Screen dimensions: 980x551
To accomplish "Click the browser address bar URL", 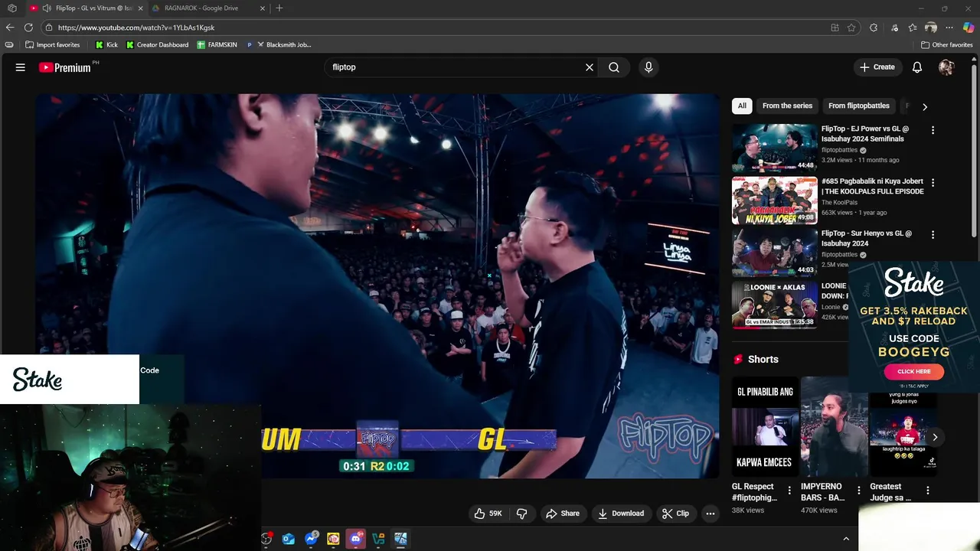I will click(x=136, y=28).
